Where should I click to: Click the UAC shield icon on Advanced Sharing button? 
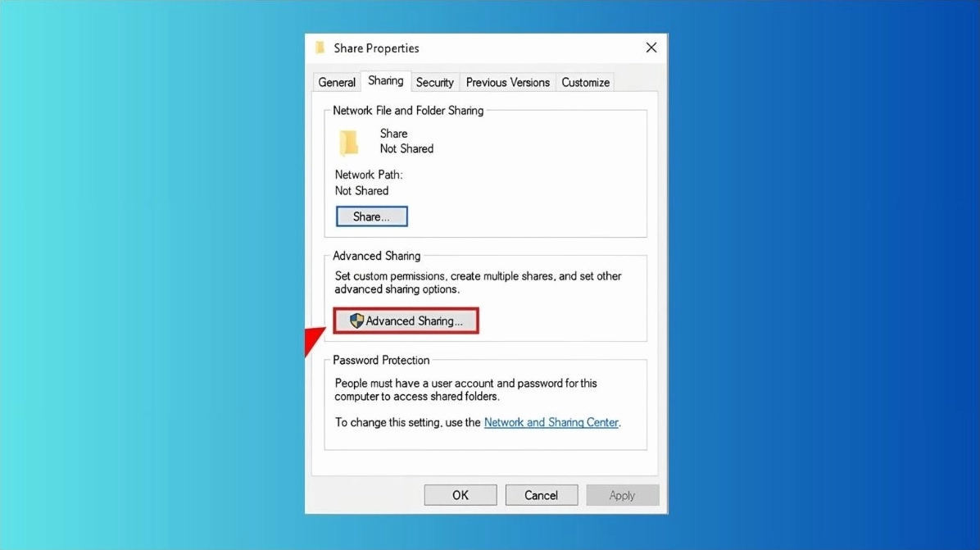coord(357,320)
